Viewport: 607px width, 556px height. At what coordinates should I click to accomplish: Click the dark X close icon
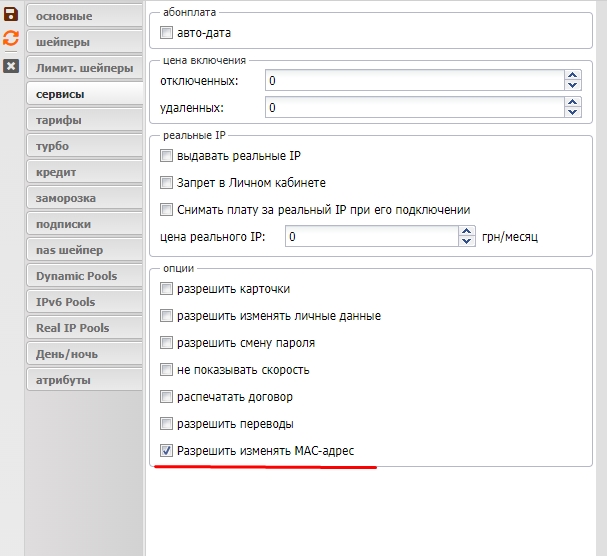pyautogui.click(x=11, y=66)
